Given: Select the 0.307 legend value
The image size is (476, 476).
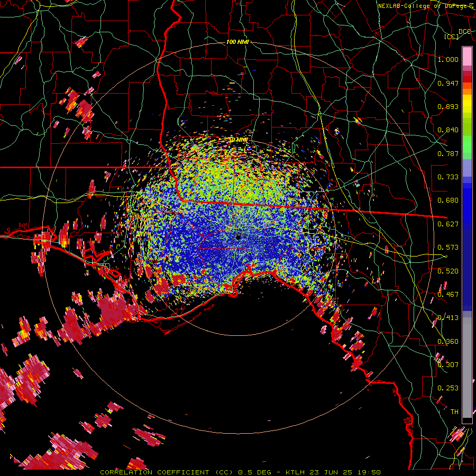Looking at the screenshot, I should coord(448,365).
